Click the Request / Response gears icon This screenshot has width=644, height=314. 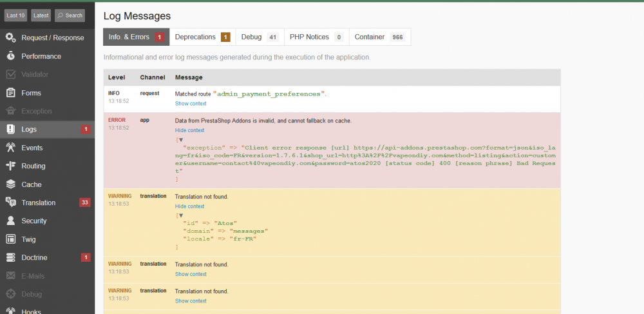click(11, 37)
